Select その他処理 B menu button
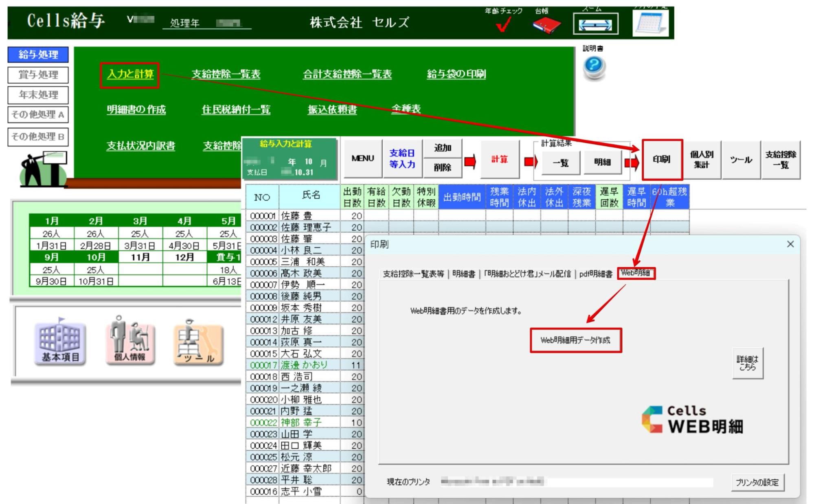The width and height of the screenshot is (814, 504). click(x=38, y=137)
